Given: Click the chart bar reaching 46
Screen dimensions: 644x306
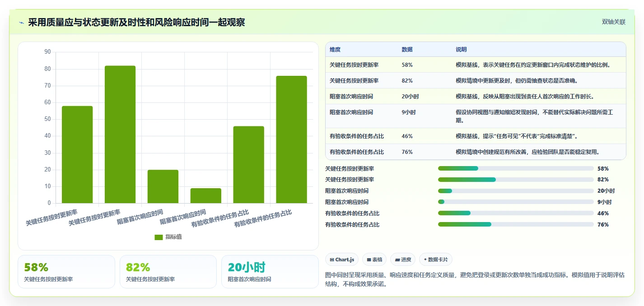Looking at the screenshot, I should point(249,165).
